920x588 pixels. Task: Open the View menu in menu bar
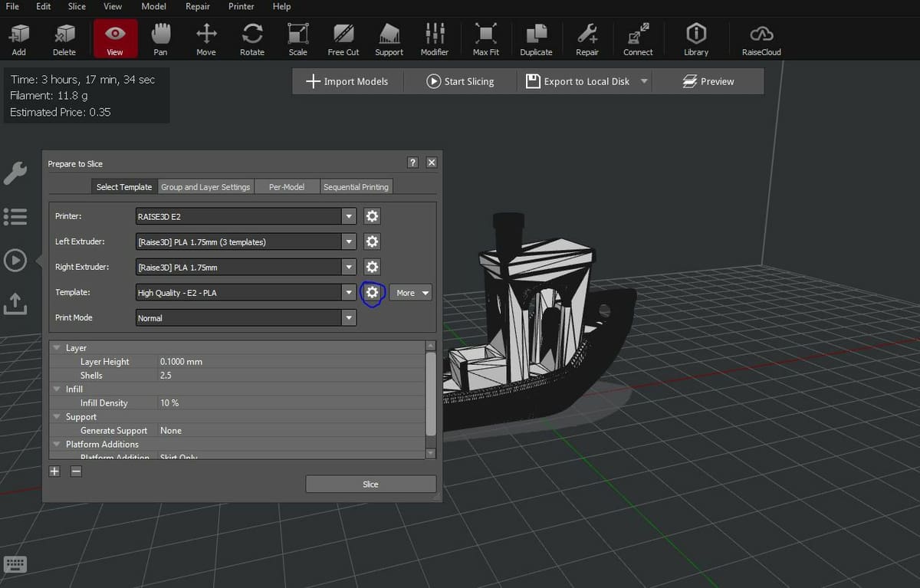113,6
